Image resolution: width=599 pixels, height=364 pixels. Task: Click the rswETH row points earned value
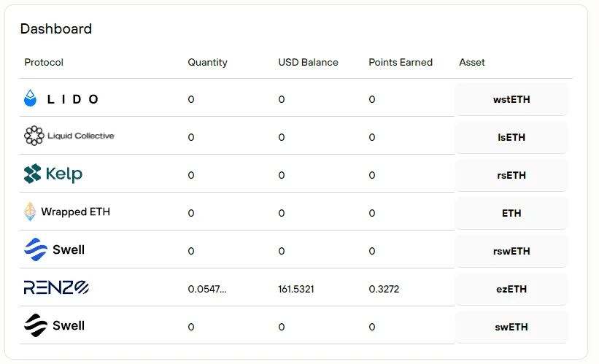pyautogui.click(x=372, y=251)
